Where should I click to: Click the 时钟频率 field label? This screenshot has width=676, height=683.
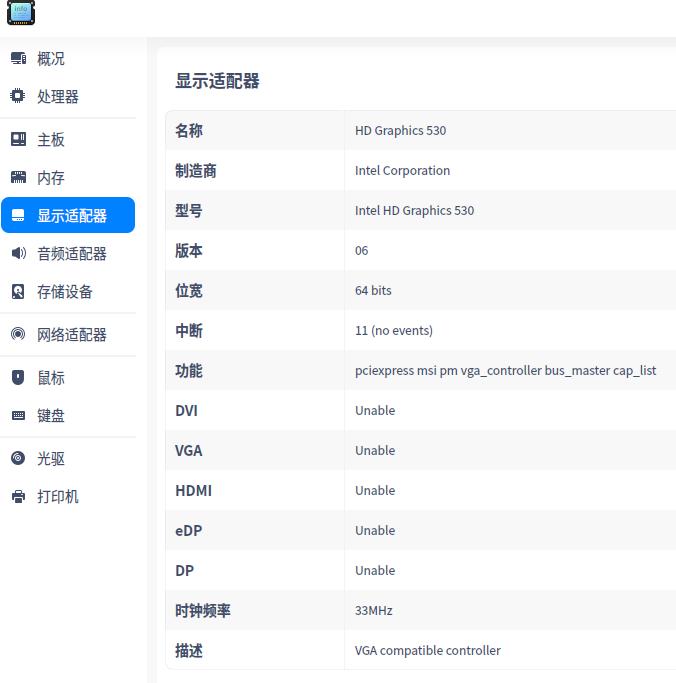click(x=203, y=611)
